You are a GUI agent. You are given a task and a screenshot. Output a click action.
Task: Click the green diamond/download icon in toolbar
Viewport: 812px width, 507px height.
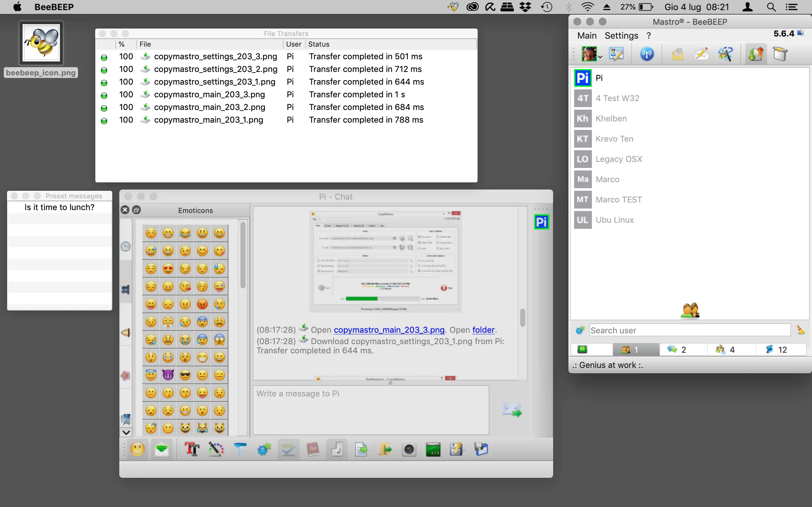(x=162, y=450)
